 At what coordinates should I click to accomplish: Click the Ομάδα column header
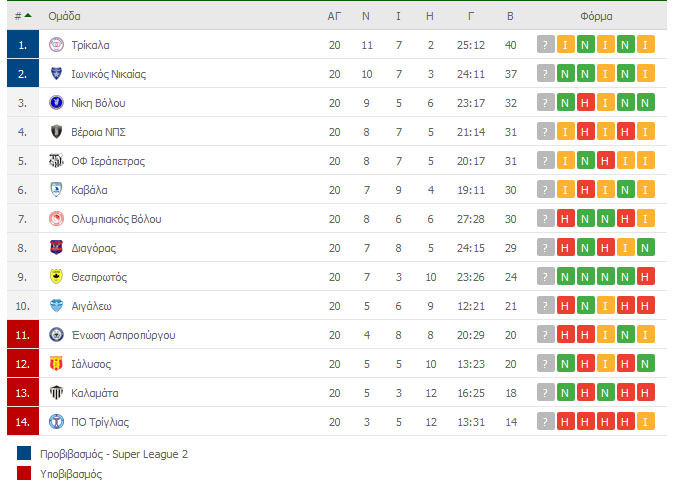[64, 16]
